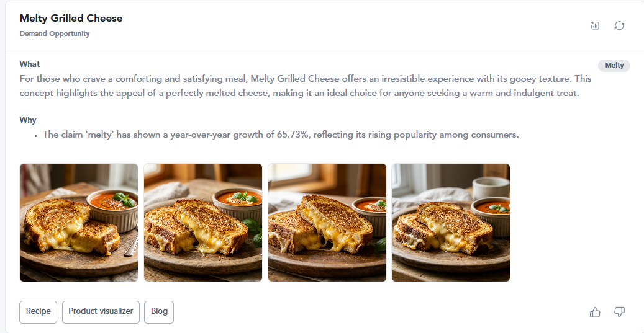Click the Why section heading
Image resolution: width=644 pixels, height=333 pixels.
28,120
